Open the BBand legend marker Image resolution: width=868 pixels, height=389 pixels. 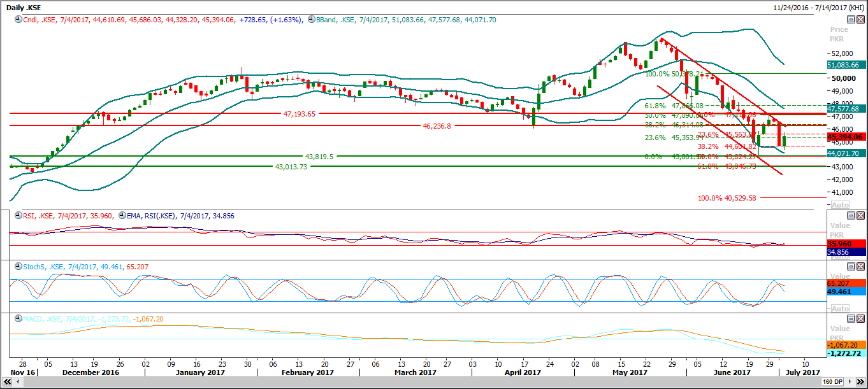tap(311, 20)
